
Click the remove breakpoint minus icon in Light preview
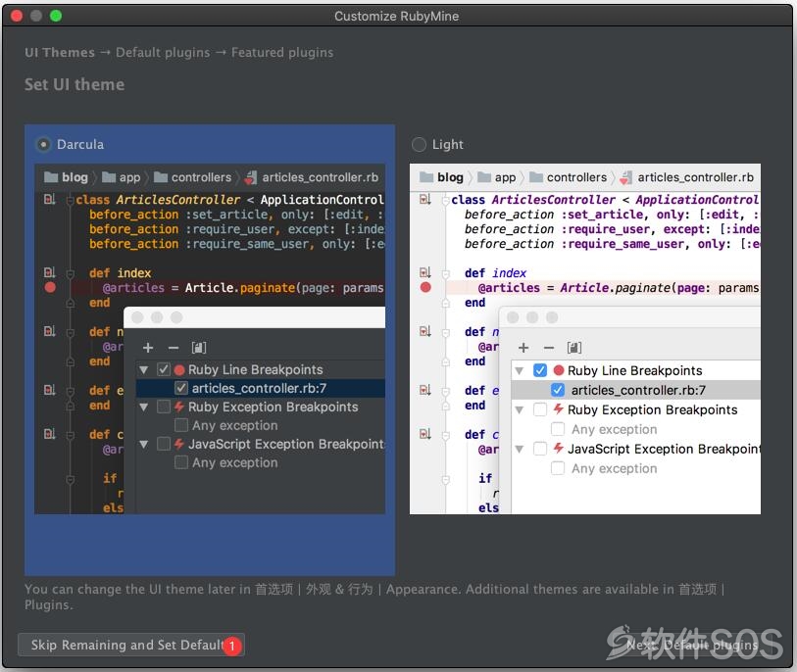coord(549,348)
